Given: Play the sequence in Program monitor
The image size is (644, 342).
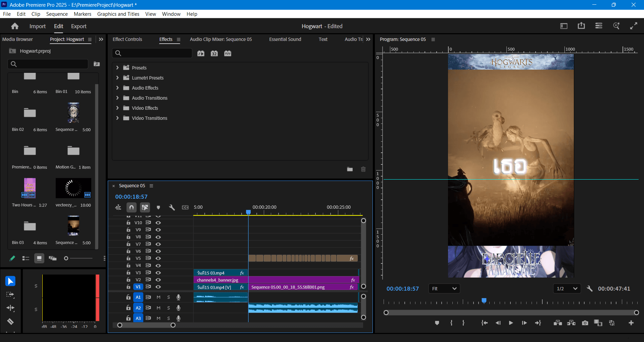Looking at the screenshot, I should 511,323.
